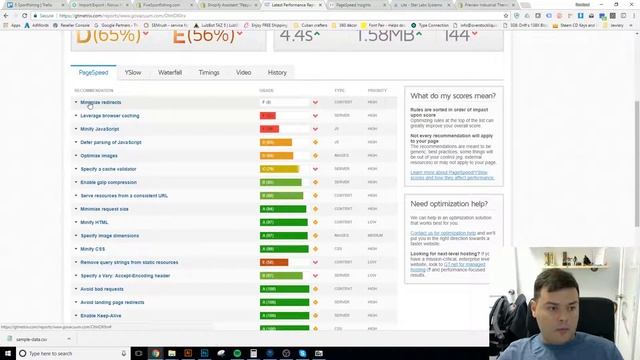
Task: Expand the Optimize images row triangle
Action: (76, 156)
